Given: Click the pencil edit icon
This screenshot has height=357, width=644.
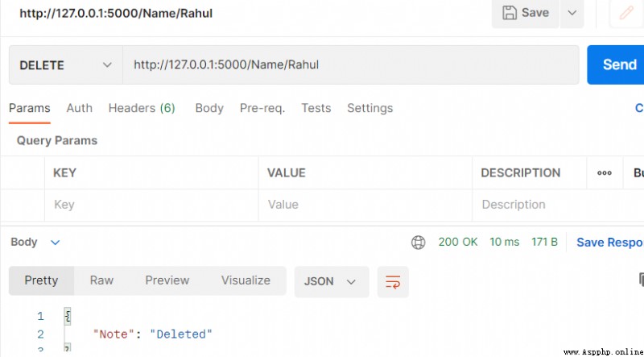Looking at the screenshot, I should [x=627, y=13].
